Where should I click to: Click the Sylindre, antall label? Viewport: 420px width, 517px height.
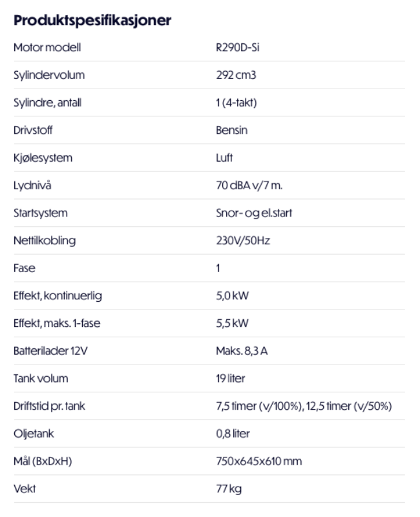pos(47,103)
